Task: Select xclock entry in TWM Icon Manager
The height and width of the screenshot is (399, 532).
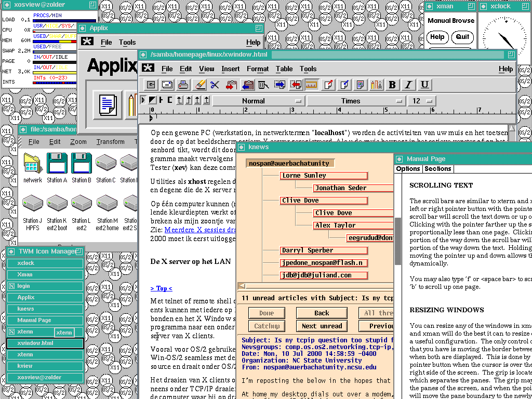Action: (x=45, y=263)
